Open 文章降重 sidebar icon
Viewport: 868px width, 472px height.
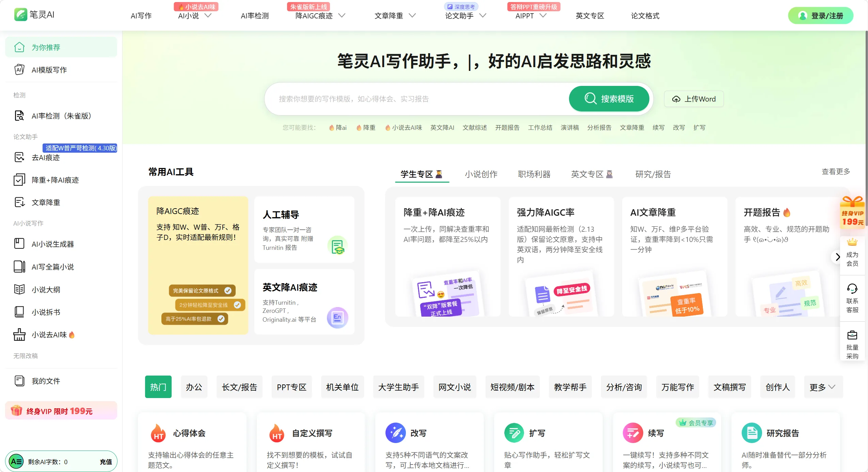coord(19,202)
